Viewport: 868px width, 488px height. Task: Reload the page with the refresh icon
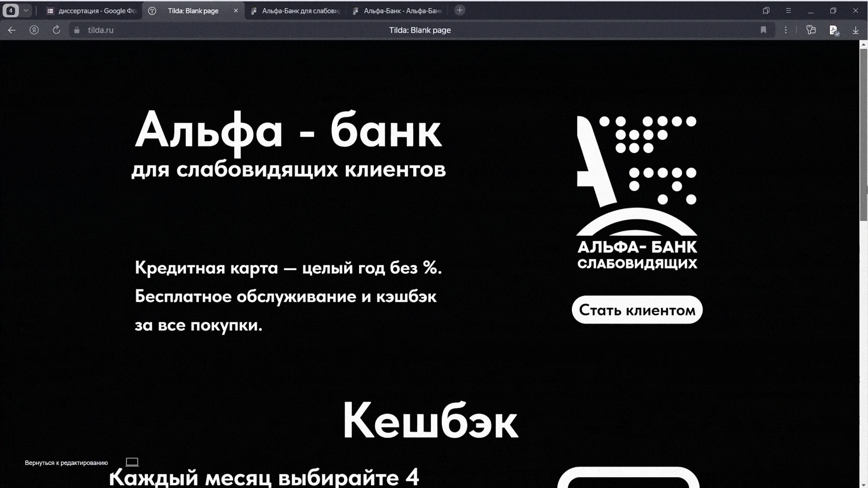tap(56, 30)
